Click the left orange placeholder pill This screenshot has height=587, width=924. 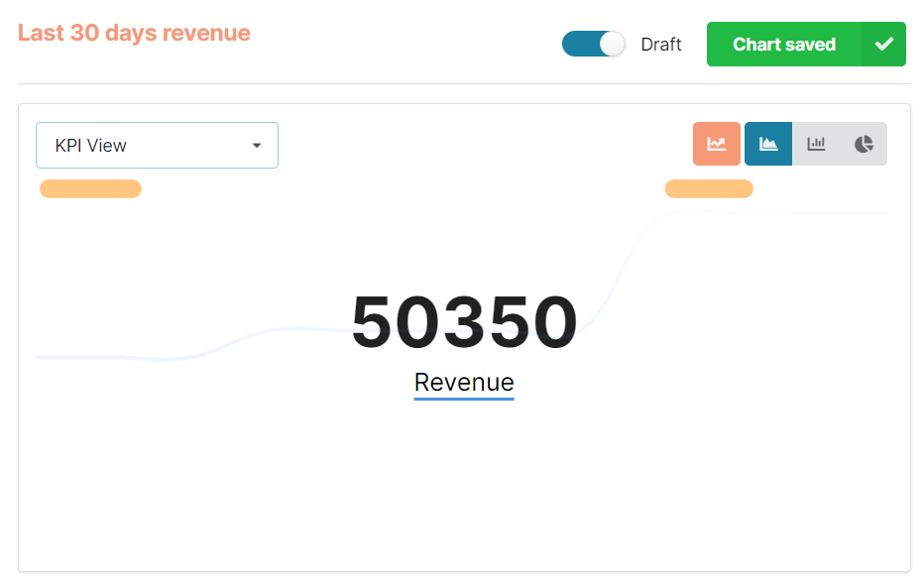pos(90,188)
